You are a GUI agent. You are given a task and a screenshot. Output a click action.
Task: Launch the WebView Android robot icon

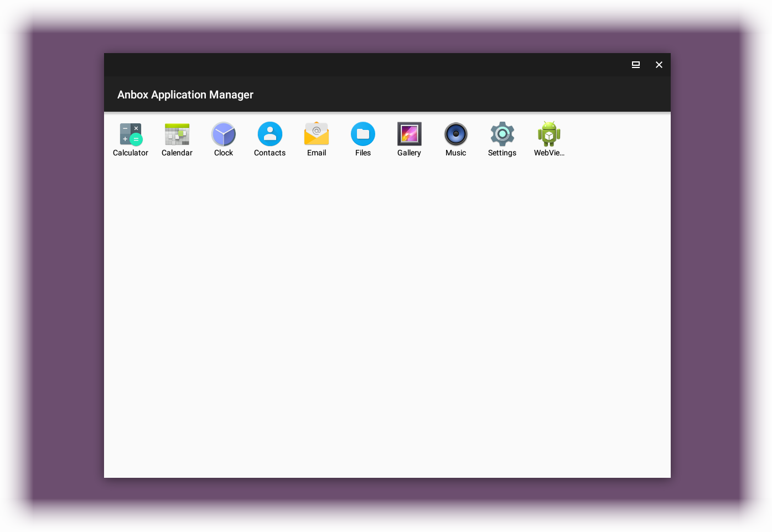pyautogui.click(x=549, y=134)
